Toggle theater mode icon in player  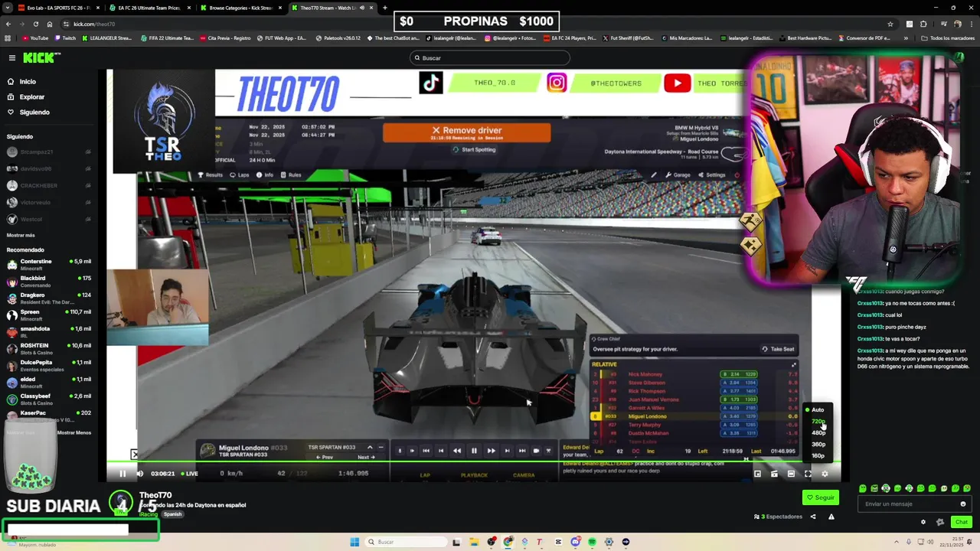click(791, 474)
